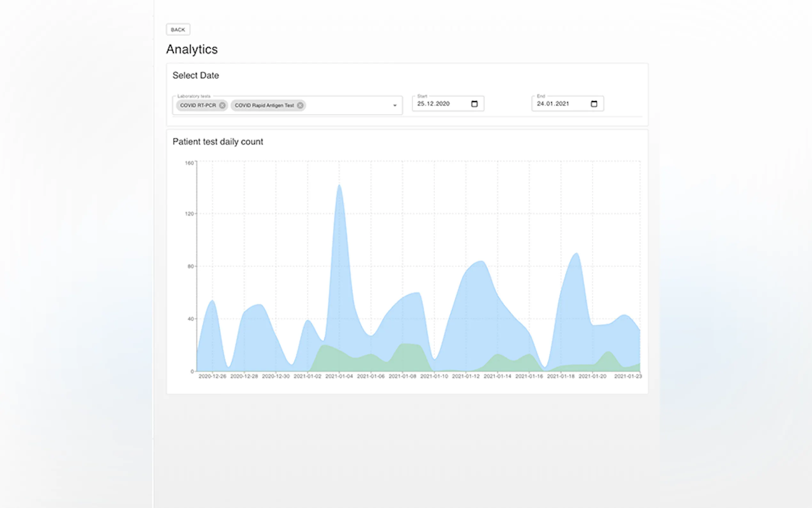Click the End date field 24.01.2021
The image size is (812, 508).
point(553,104)
